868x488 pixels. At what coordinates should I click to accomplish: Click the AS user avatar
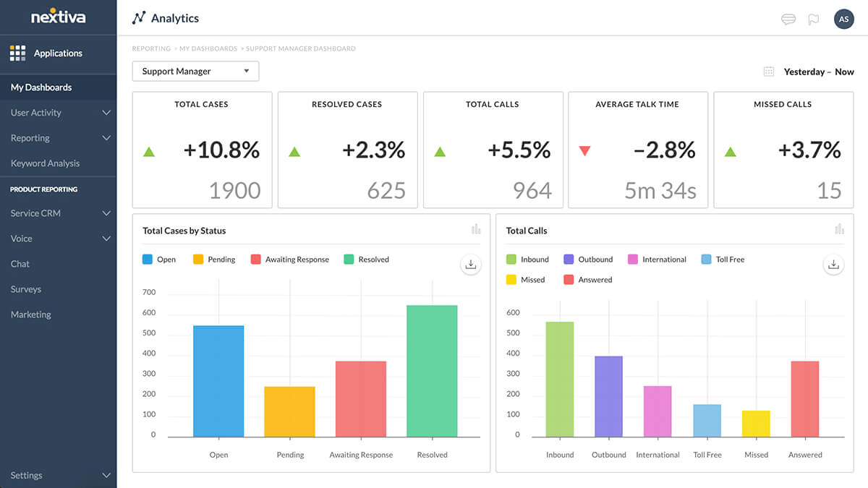point(844,19)
